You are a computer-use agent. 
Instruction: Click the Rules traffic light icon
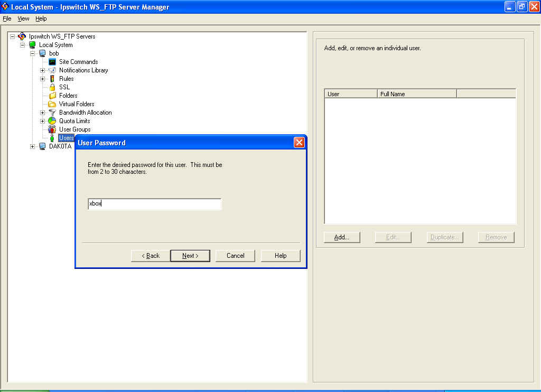(x=52, y=79)
